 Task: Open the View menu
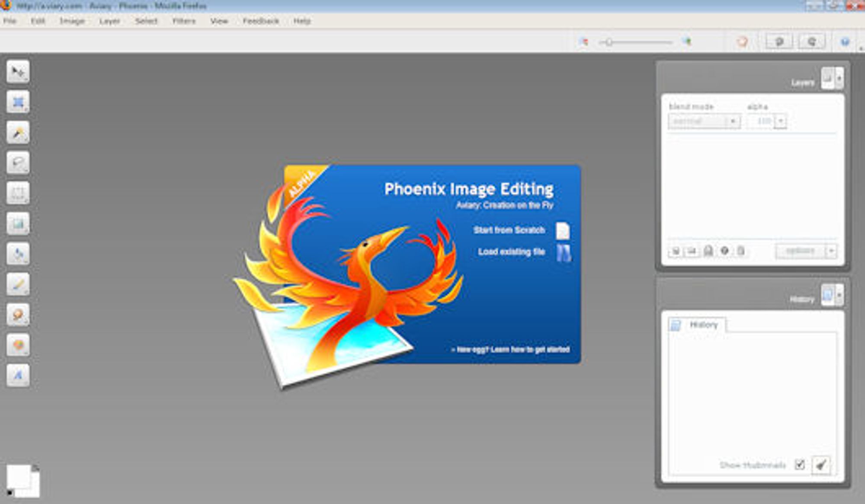click(x=219, y=21)
